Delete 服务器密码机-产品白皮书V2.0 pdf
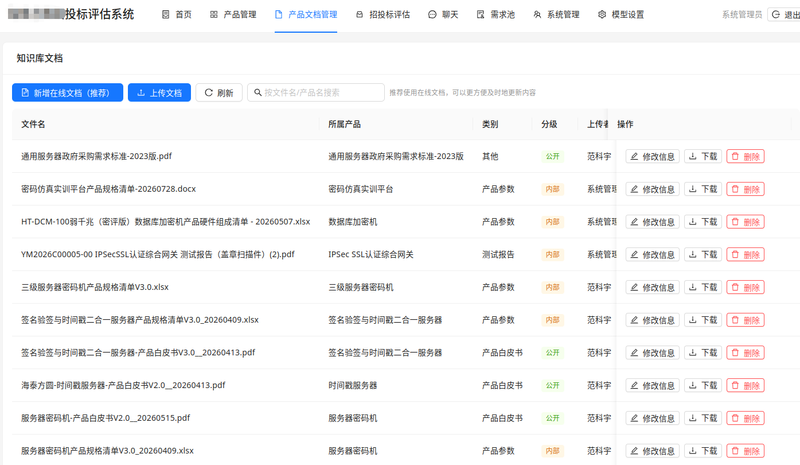The image size is (800, 465). click(x=745, y=418)
